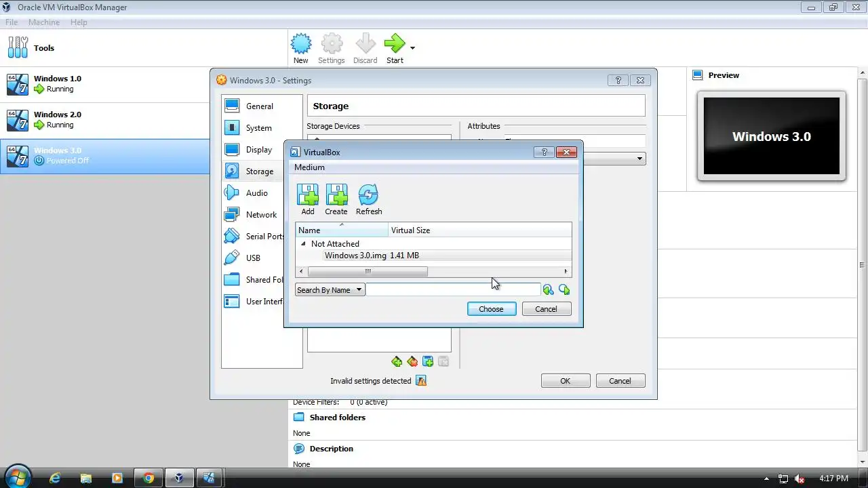Sort media by Virtual Size column header
This screenshot has width=868, height=488.
point(480,230)
